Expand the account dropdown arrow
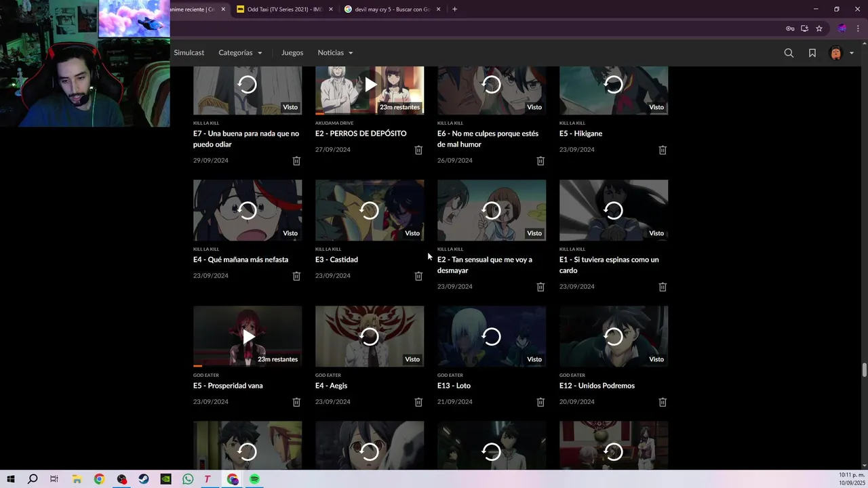 point(852,53)
